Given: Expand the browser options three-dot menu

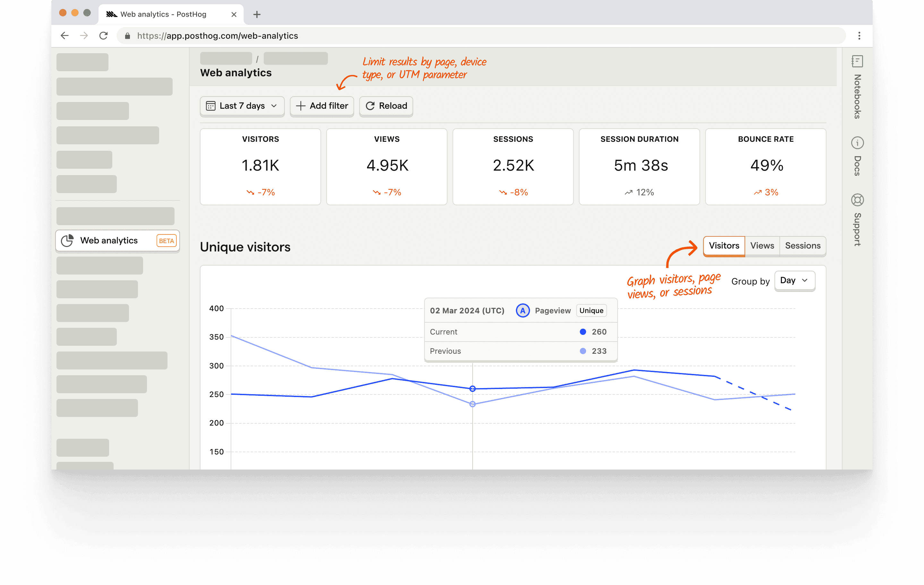Looking at the screenshot, I should (860, 36).
